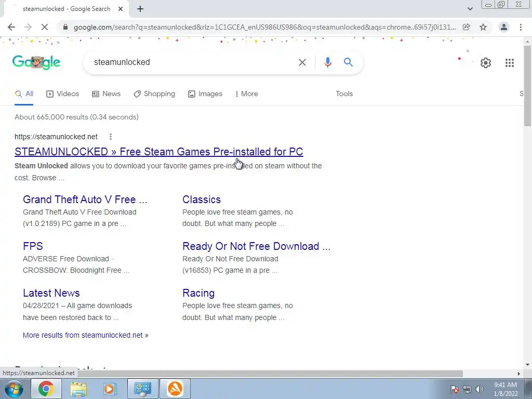Open the Avast icon in the taskbar

175,389
